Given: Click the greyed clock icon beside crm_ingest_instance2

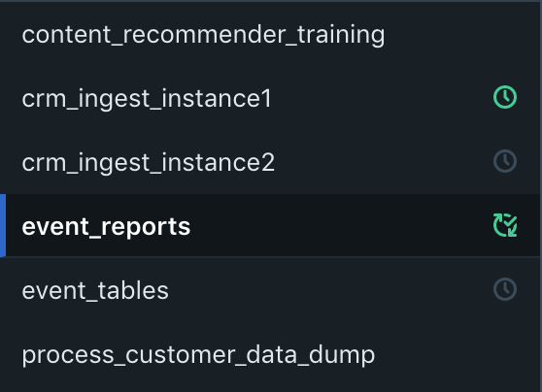Looking at the screenshot, I should pyautogui.click(x=505, y=161).
